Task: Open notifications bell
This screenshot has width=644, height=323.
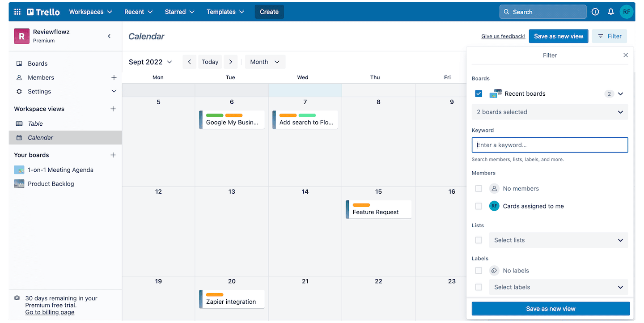Action: tap(611, 12)
